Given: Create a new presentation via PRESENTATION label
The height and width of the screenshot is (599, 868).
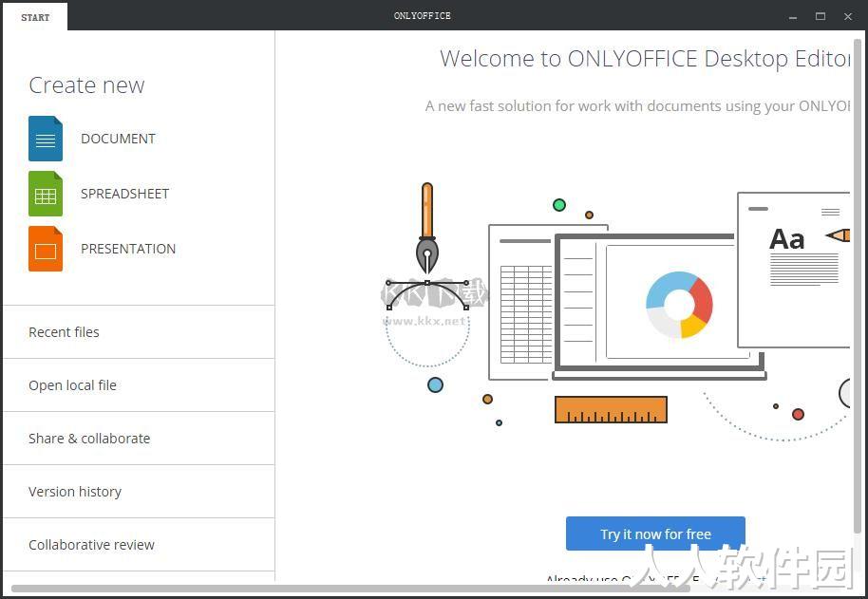Looking at the screenshot, I should (x=128, y=249).
